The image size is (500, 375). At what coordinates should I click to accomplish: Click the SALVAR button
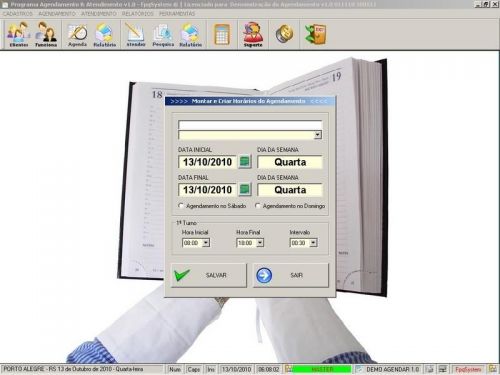[209, 275]
